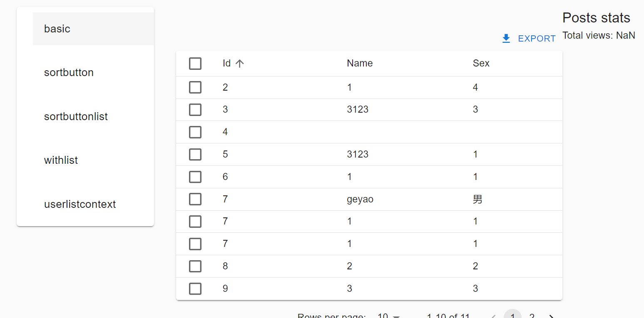Select the row with empty Name, Id 4
The width and height of the screenshot is (644, 318).
coord(195,132)
